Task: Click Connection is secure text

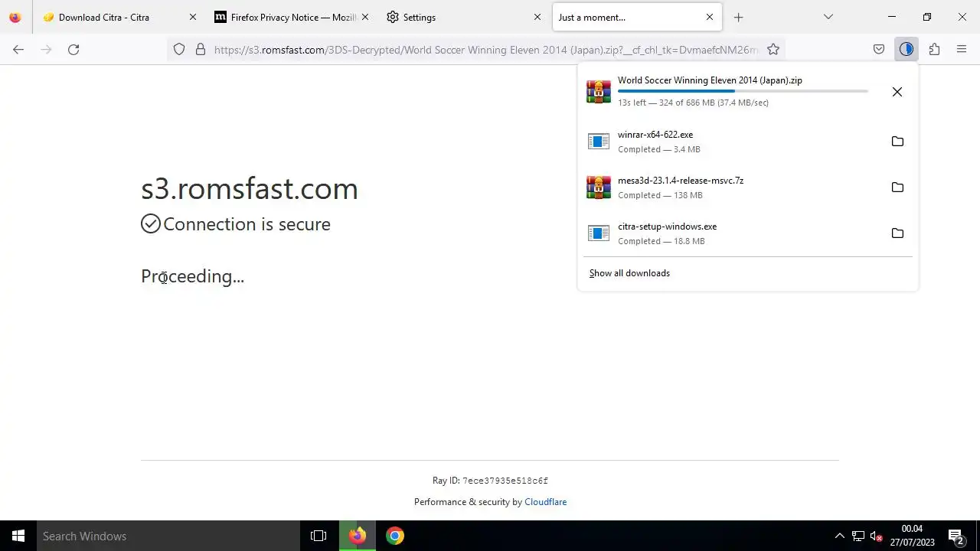Action: 247,224
